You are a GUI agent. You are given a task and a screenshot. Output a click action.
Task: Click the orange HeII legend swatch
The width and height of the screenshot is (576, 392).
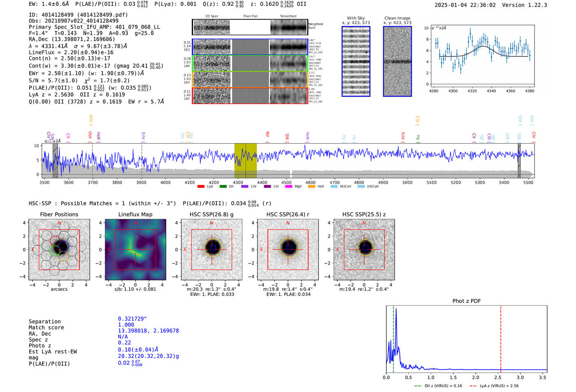(311, 187)
